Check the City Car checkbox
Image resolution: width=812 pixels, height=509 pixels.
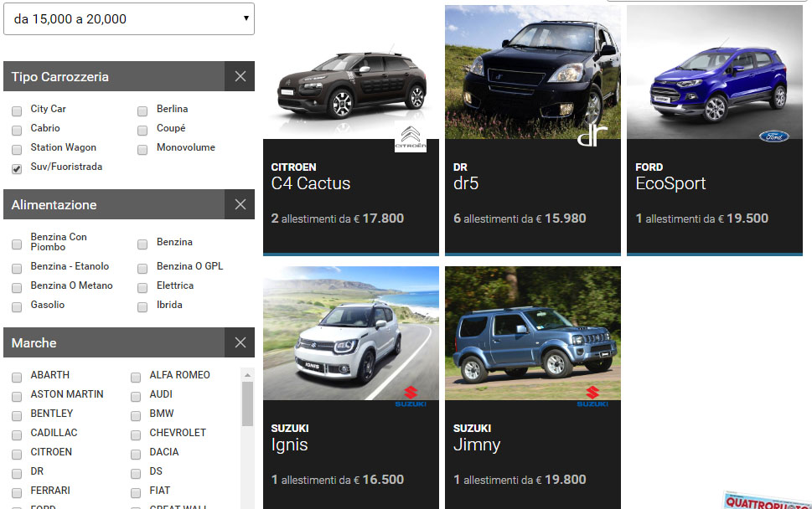coord(17,111)
